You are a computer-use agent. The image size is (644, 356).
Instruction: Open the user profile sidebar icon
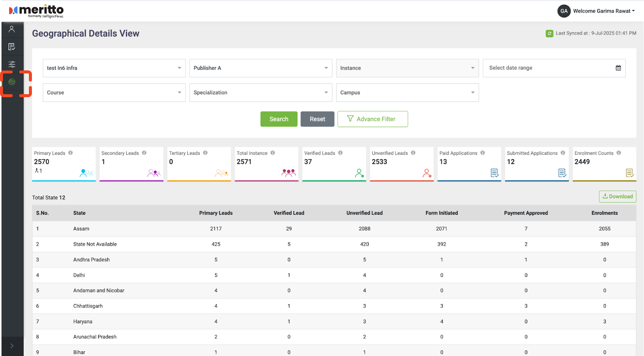click(x=12, y=29)
